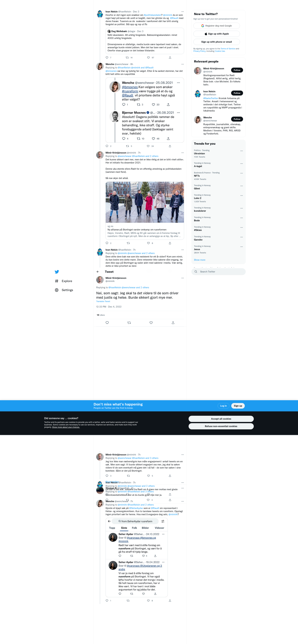298x644 pixels.
Task: Select Bilder tab in embedded search
Action: [145, 528]
